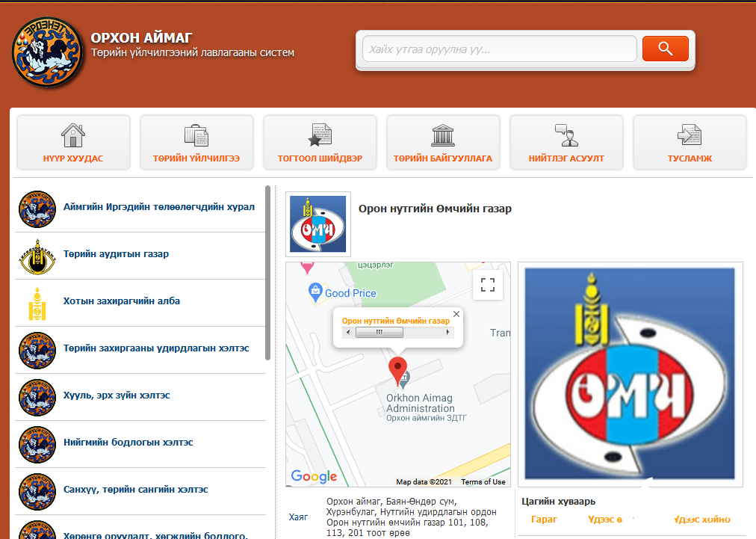Click emblem icon beside Төрийн захиргааны удирдлагын хэлтэс
This screenshot has height=539, width=756.
pos(37,351)
